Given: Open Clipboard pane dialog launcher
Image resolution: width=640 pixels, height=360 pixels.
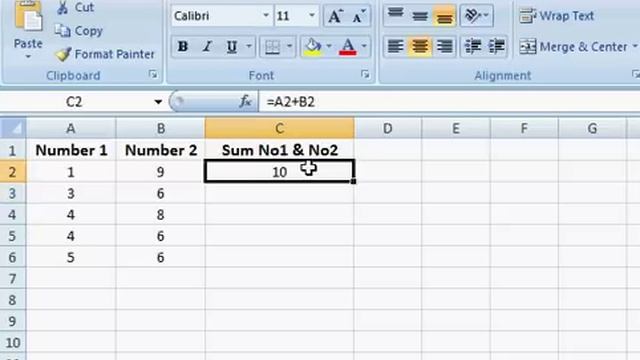Looking at the screenshot, I should click(x=153, y=74).
